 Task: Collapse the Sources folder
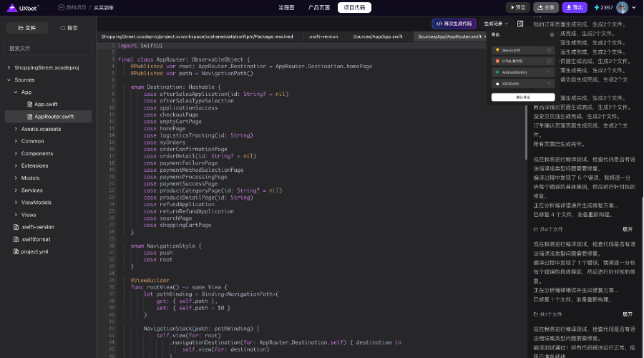tap(8, 79)
